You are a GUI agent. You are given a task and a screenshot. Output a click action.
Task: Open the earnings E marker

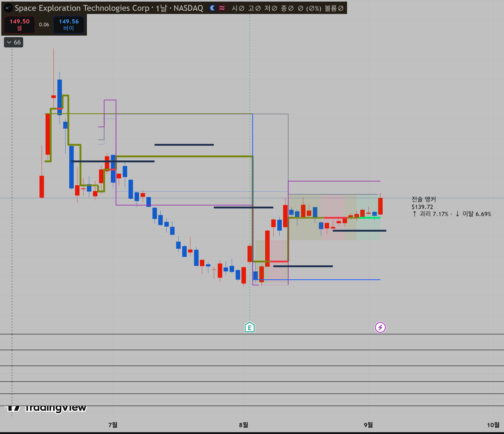pos(250,328)
